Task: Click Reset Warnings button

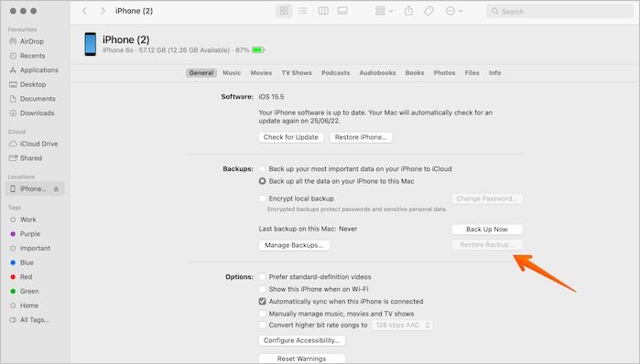Action: [301, 359]
